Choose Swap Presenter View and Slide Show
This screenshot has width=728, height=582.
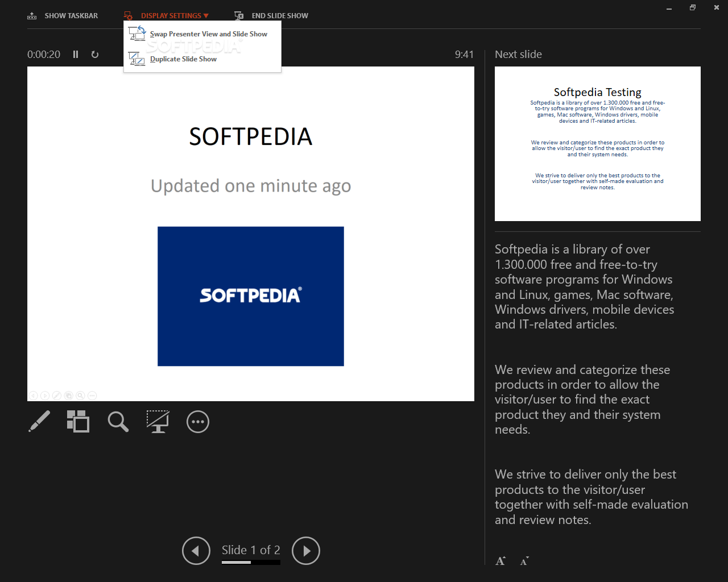tap(202, 34)
